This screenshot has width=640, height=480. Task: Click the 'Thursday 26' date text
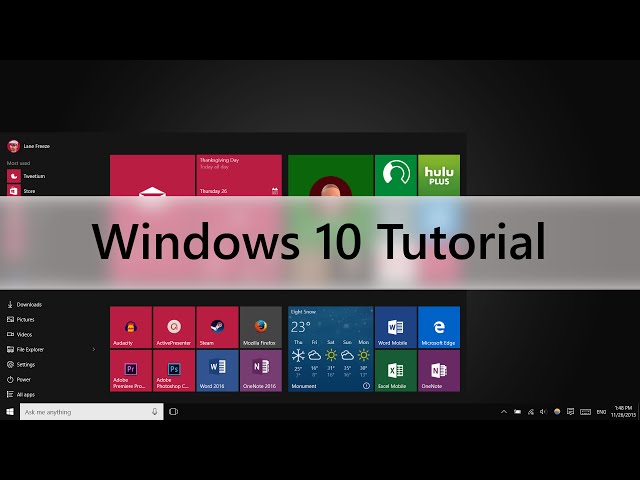click(x=213, y=191)
